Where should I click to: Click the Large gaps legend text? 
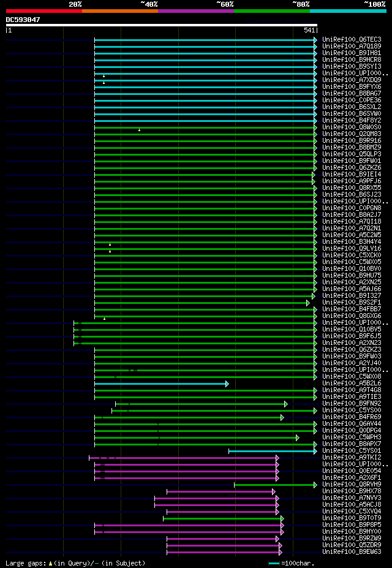tap(27, 563)
